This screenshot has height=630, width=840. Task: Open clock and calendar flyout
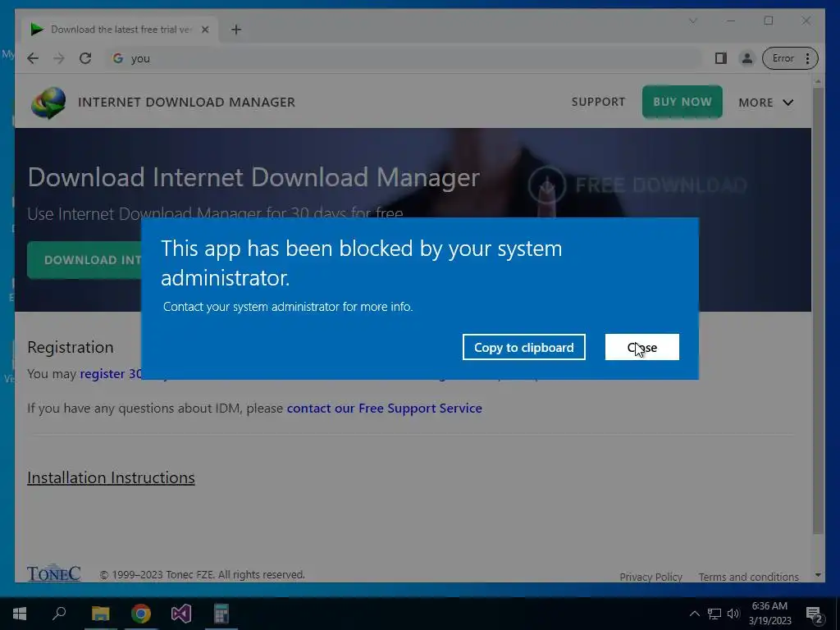click(769, 614)
